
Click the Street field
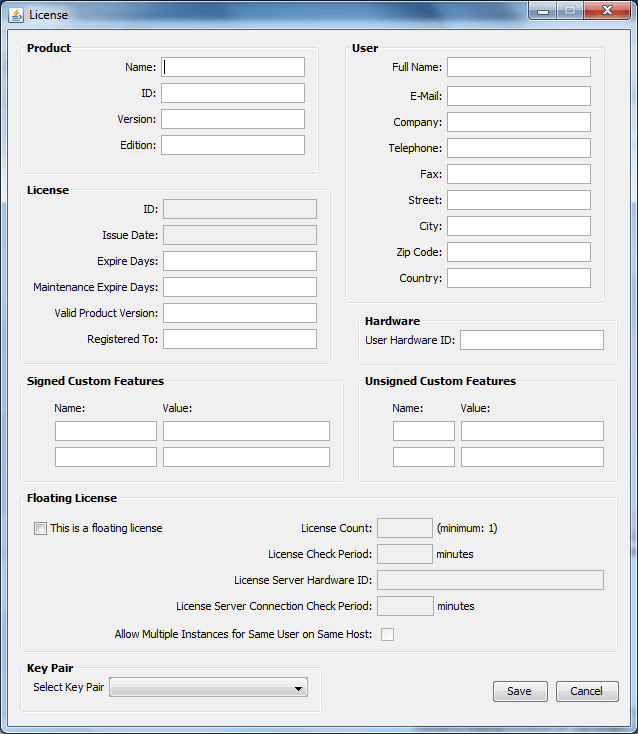519,200
